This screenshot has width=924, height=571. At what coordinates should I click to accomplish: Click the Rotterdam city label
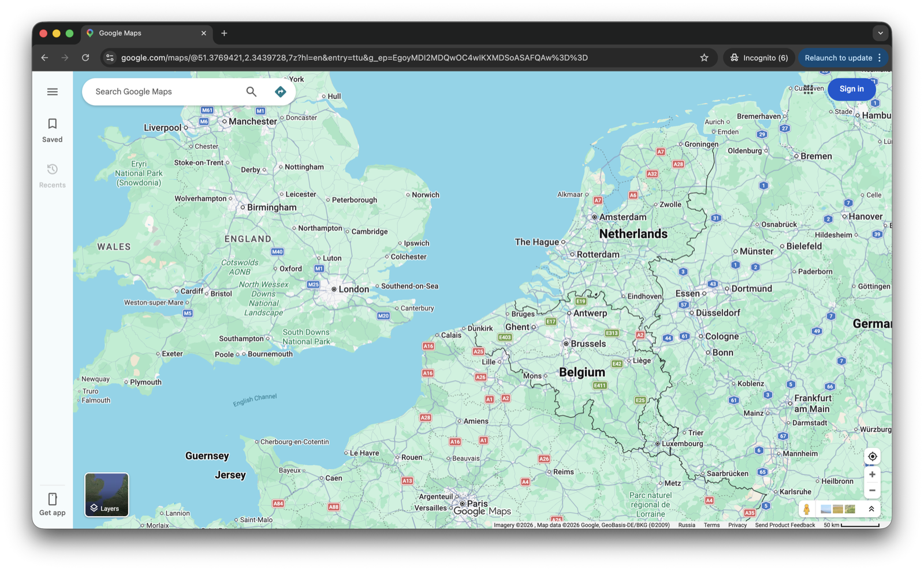point(598,254)
